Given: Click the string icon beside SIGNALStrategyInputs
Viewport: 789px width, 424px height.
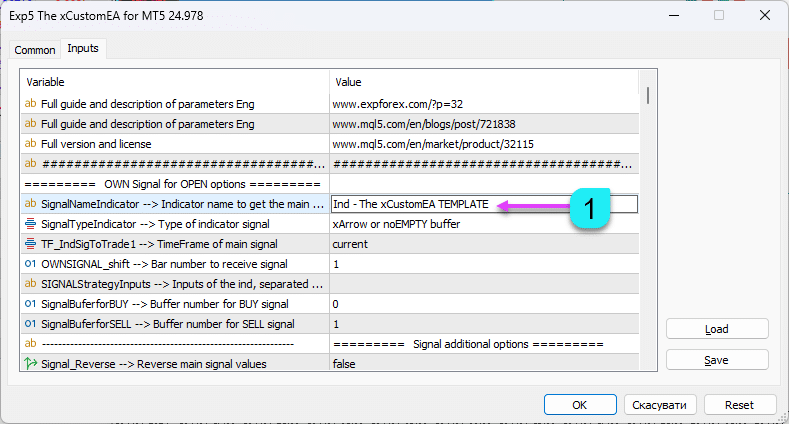Looking at the screenshot, I should click(x=30, y=284).
